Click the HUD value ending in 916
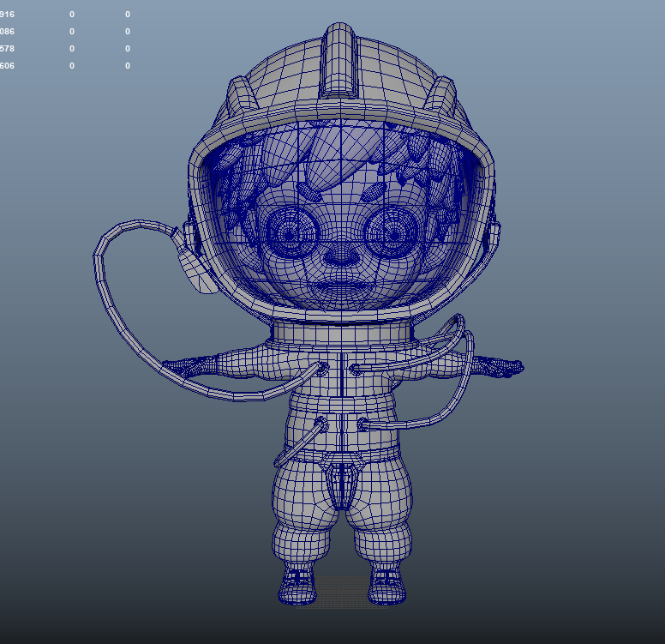This screenshot has width=665, height=644. (x=8, y=15)
